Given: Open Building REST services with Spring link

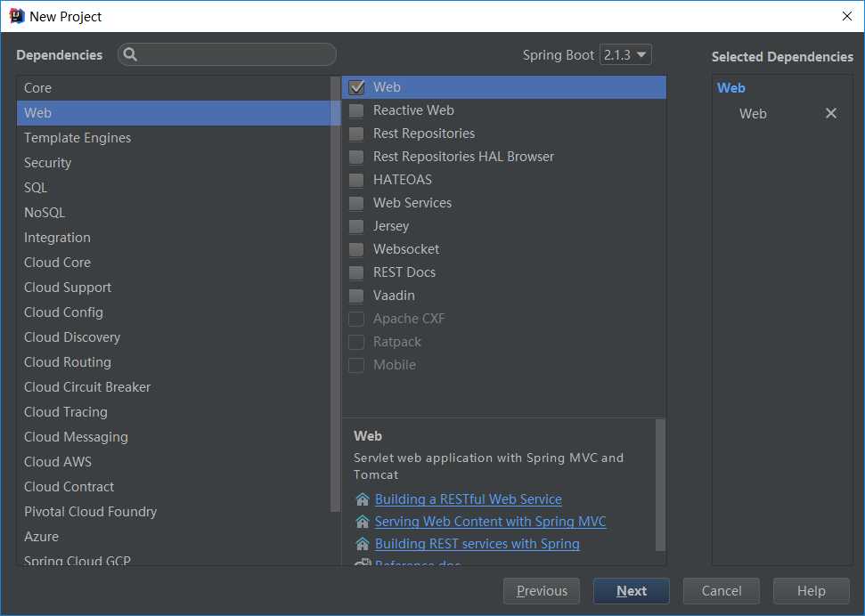Looking at the screenshot, I should (477, 544).
